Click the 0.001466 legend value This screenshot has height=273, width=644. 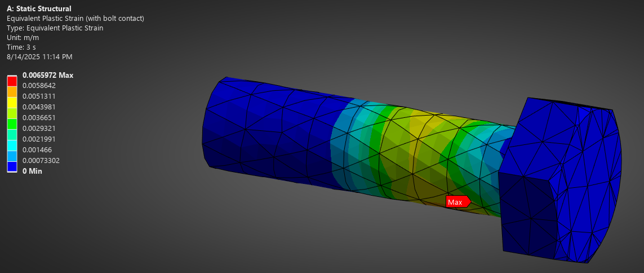tap(37, 149)
